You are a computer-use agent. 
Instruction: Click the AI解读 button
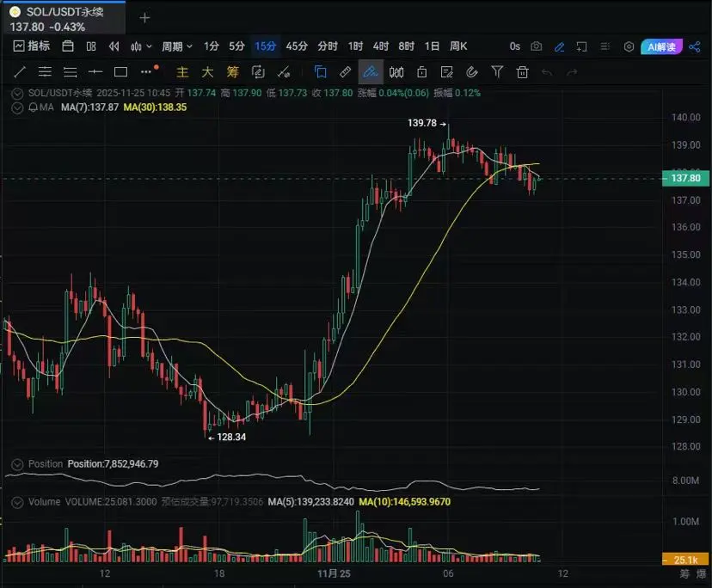[x=661, y=46]
